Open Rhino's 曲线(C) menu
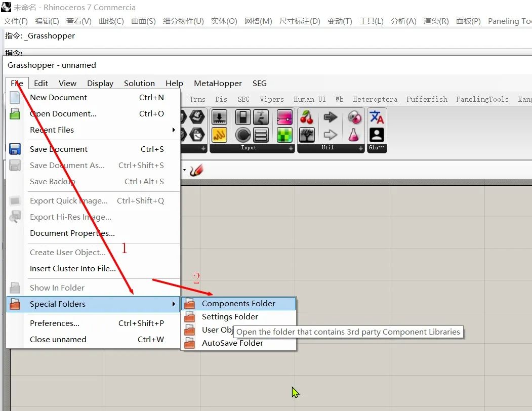Image resolution: width=532 pixels, height=411 pixels. pos(111,21)
